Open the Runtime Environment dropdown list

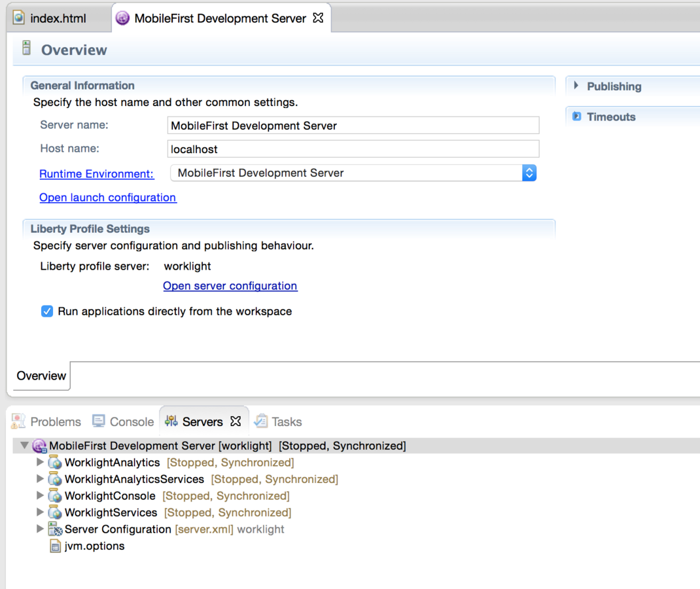click(353, 173)
